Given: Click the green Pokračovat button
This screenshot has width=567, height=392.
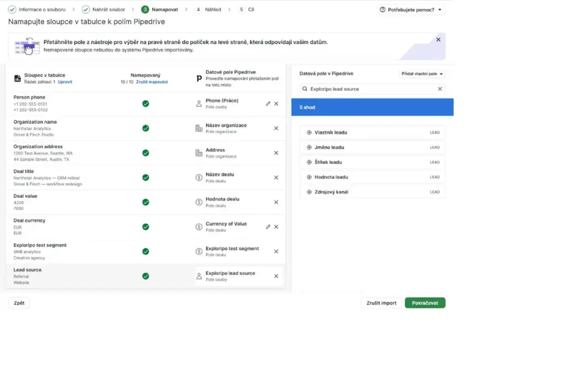Looking at the screenshot, I should [x=425, y=303].
